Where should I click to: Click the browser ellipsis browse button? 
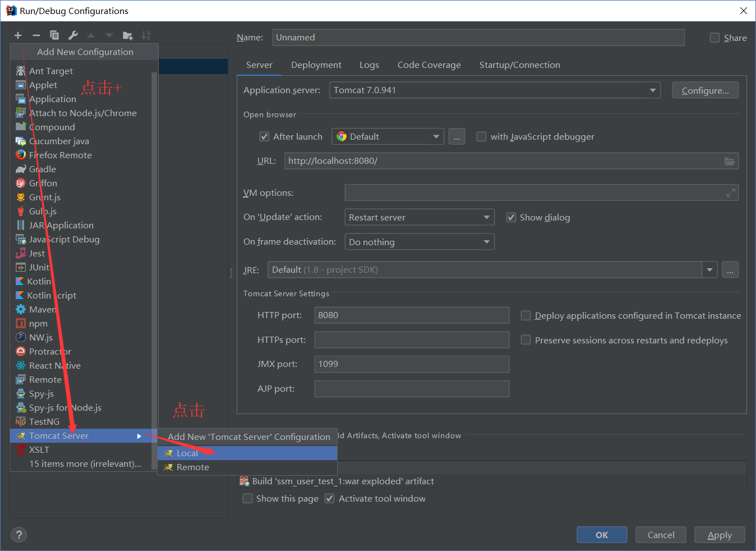point(457,136)
